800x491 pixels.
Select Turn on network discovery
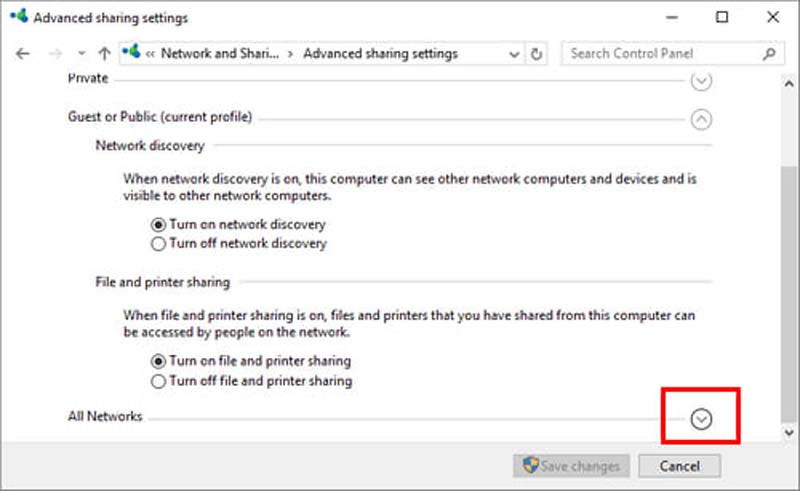[157, 225]
